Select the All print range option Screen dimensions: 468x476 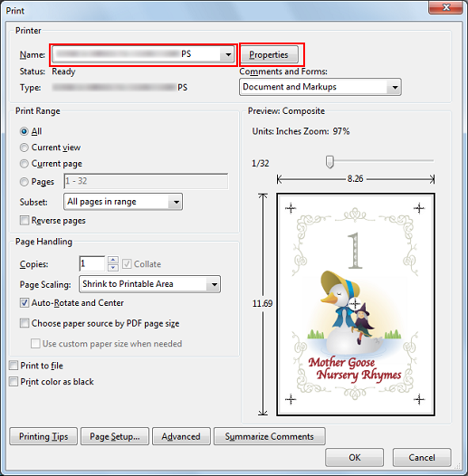[x=24, y=131]
